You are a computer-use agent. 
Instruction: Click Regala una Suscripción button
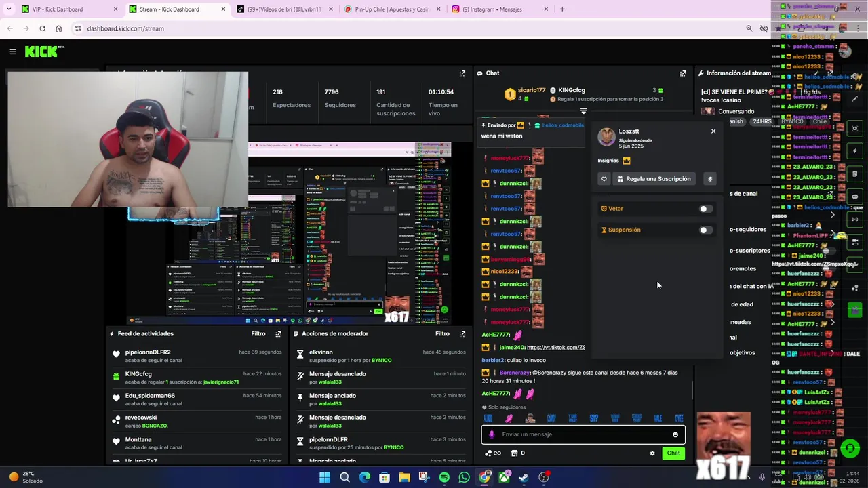tap(652, 179)
